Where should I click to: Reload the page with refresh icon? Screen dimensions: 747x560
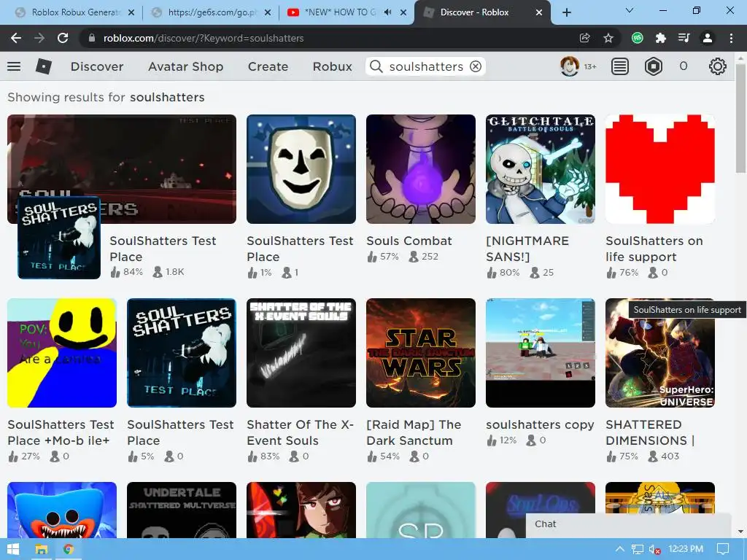click(63, 38)
